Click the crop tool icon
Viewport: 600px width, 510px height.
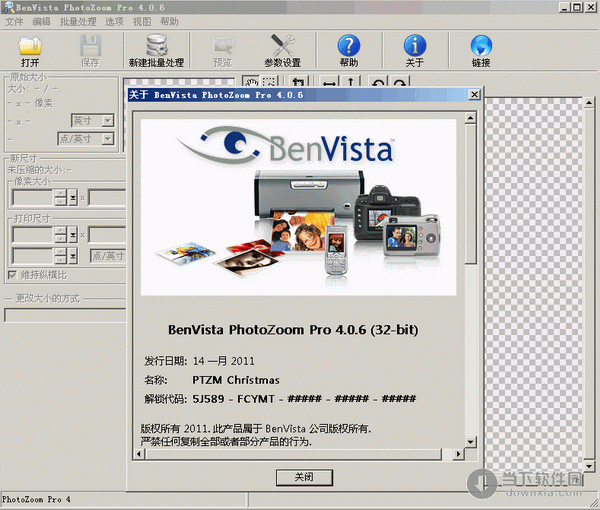(x=298, y=81)
